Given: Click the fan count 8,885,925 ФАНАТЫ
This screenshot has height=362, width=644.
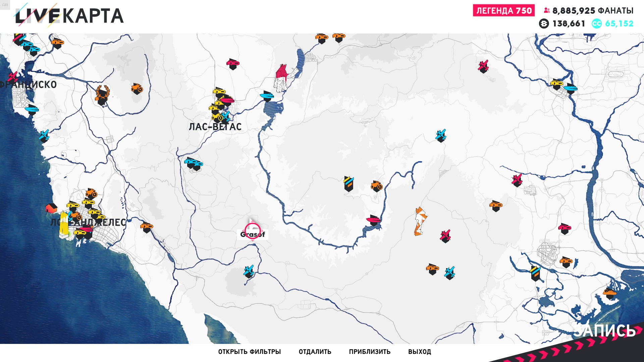Looking at the screenshot, I should point(589,11).
